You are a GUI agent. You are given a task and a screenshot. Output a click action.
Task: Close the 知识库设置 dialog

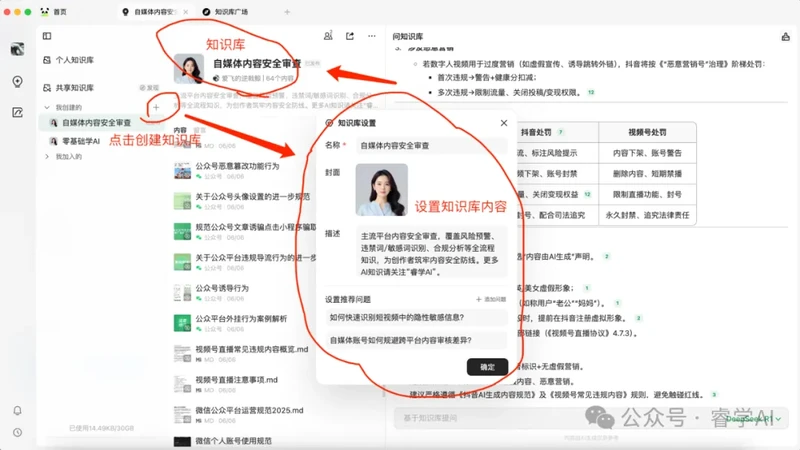click(504, 123)
